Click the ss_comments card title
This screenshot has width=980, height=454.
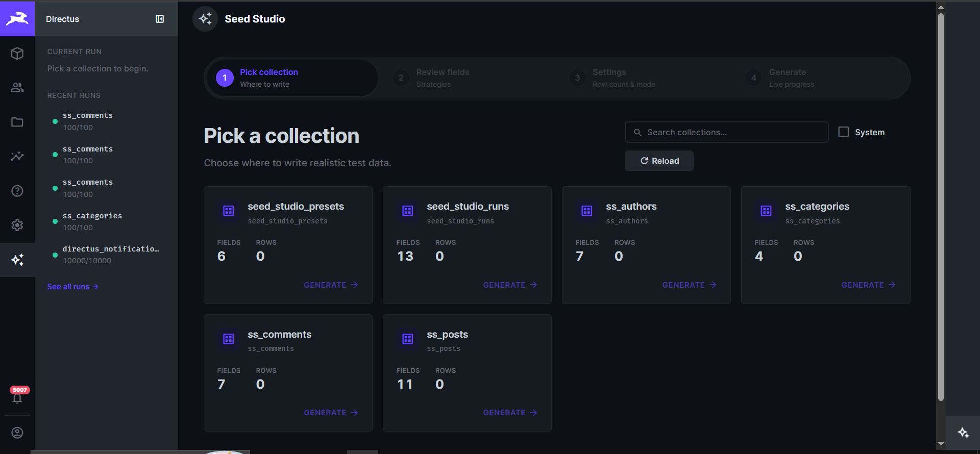click(280, 335)
